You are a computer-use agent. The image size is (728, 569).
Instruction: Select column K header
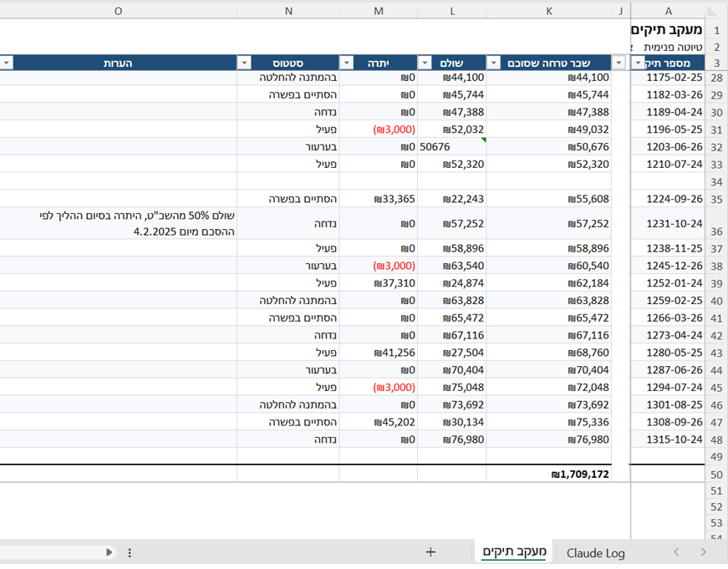tap(549, 11)
